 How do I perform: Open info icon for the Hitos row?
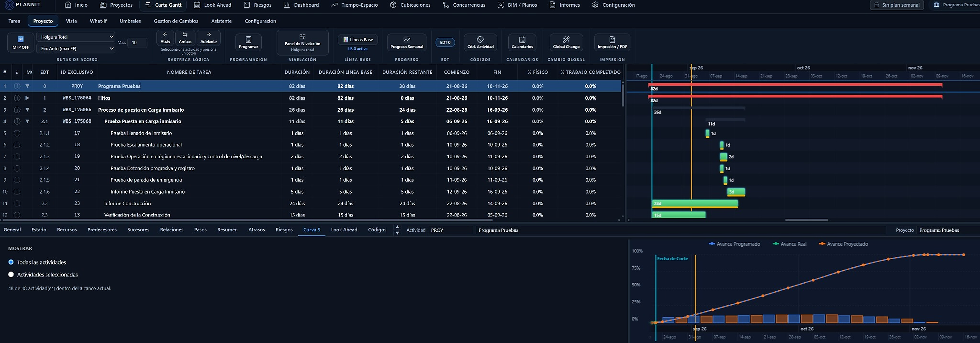tap(17, 98)
